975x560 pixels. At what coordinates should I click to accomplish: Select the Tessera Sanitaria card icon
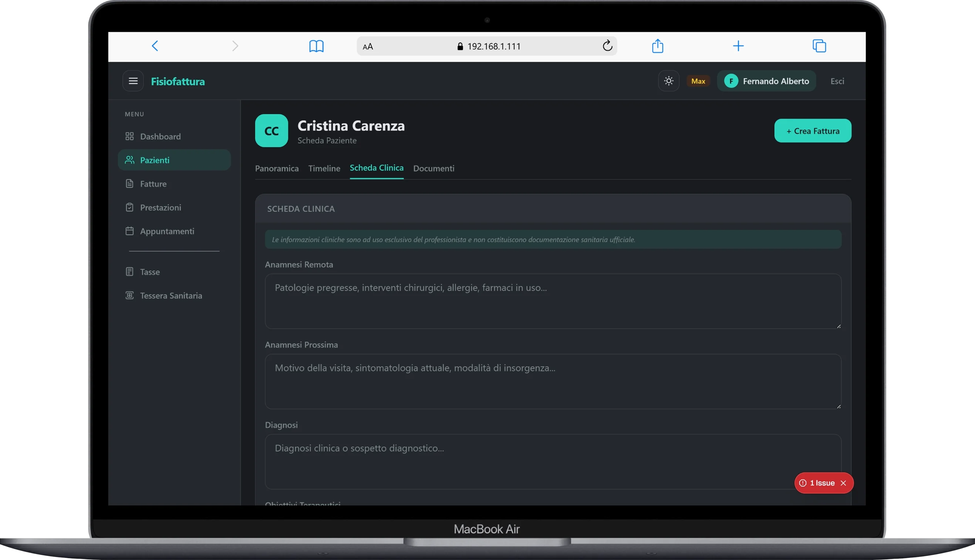pyautogui.click(x=129, y=296)
